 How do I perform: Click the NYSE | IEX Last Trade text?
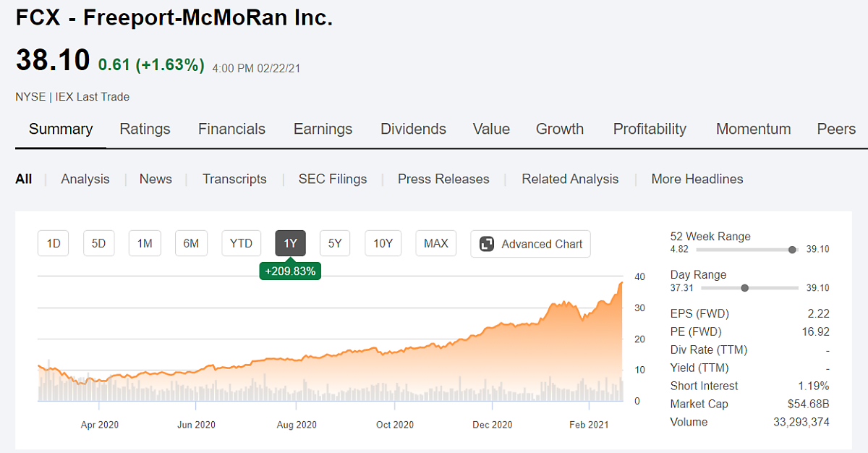(x=72, y=96)
